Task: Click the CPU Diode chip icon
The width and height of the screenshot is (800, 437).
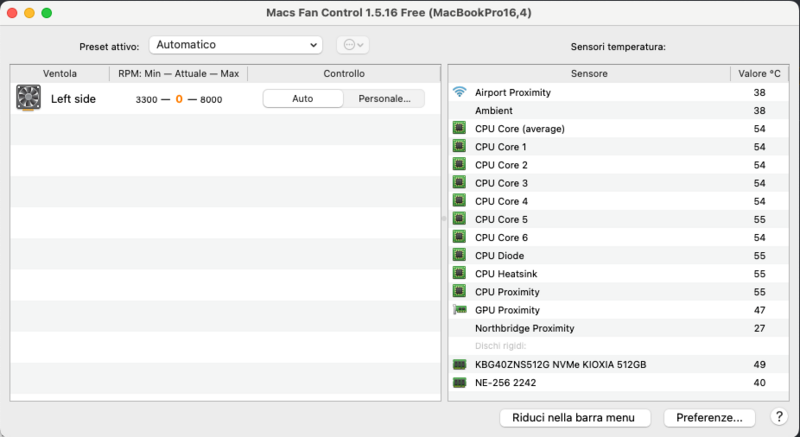Action: (459, 256)
